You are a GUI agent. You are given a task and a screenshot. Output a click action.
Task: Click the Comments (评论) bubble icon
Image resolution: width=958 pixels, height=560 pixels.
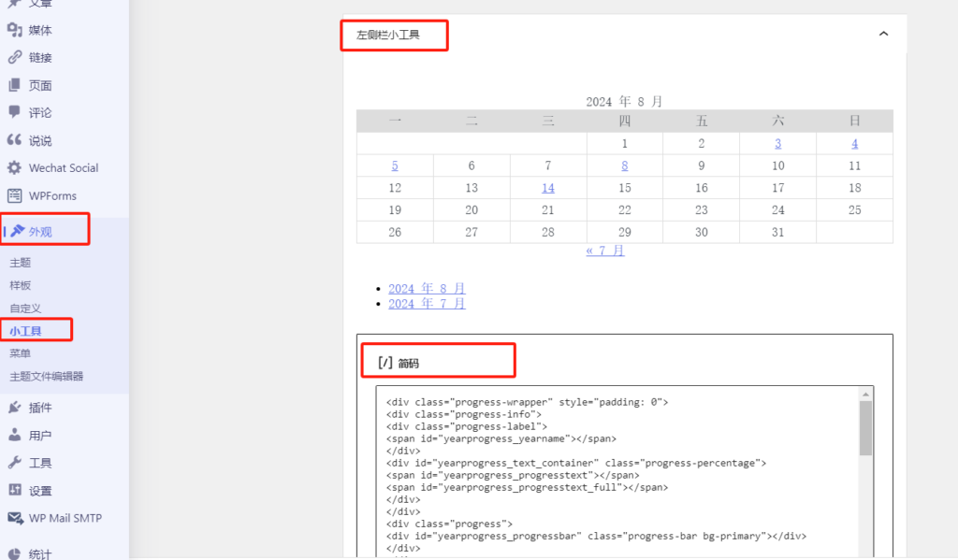[14, 112]
